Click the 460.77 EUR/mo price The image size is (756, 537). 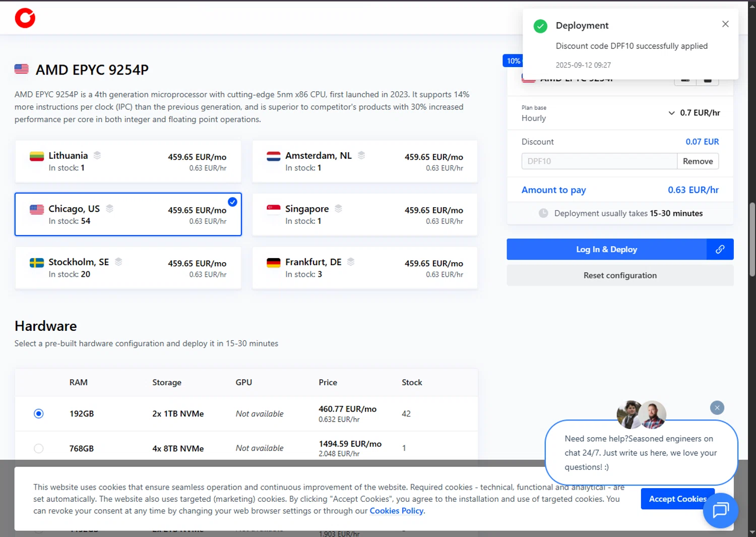348,409
